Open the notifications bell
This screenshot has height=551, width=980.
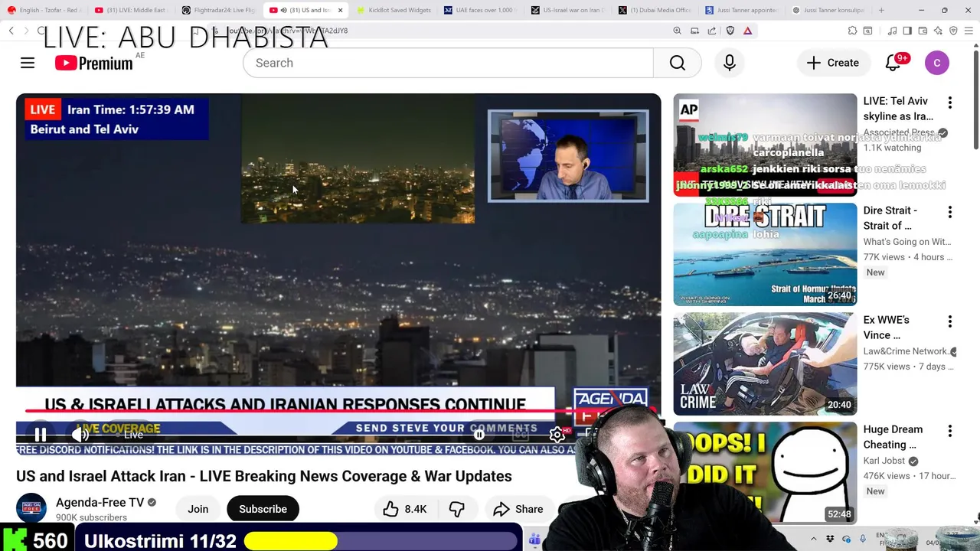(893, 63)
